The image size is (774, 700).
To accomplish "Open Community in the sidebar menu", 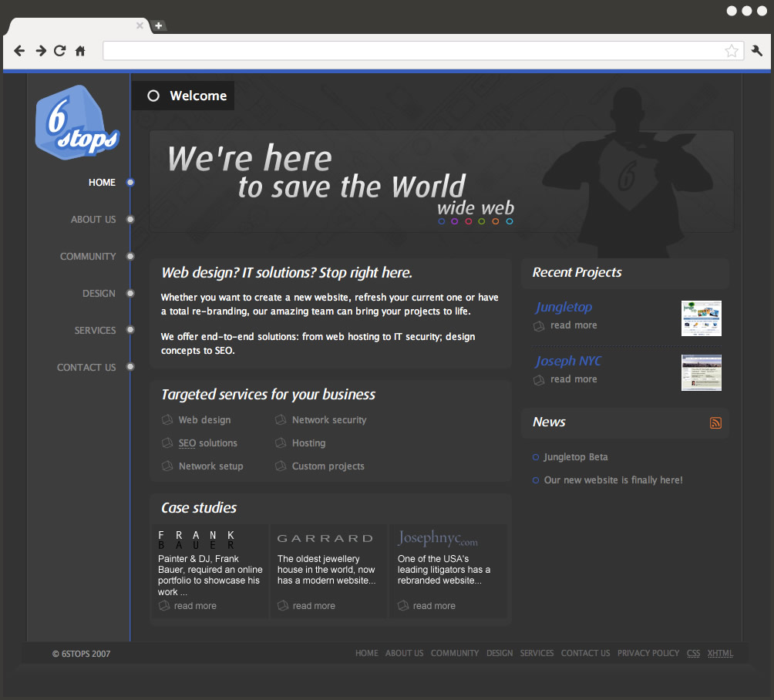I will coord(88,257).
